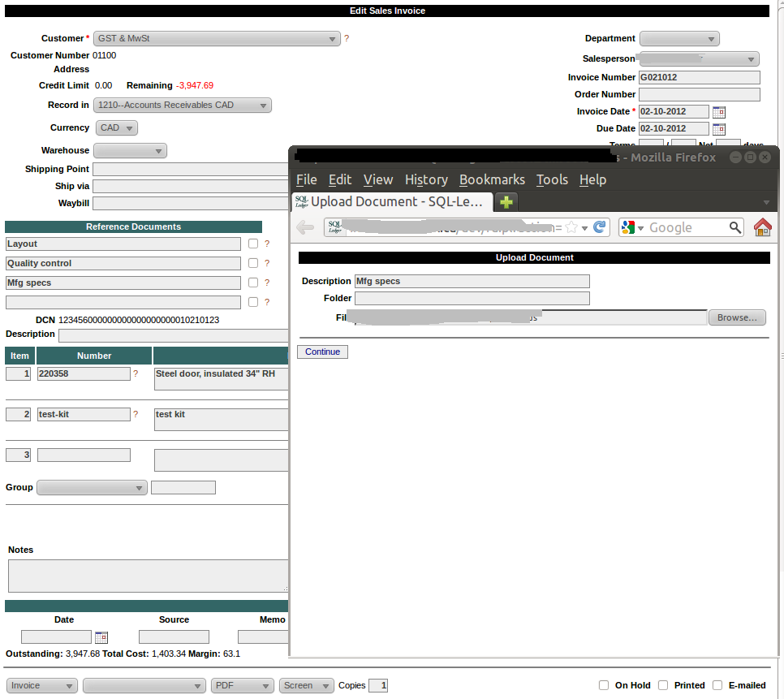784x699 pixels.
Task: Open the calendar picker for Invoice Date
Action: click(719, 111)
